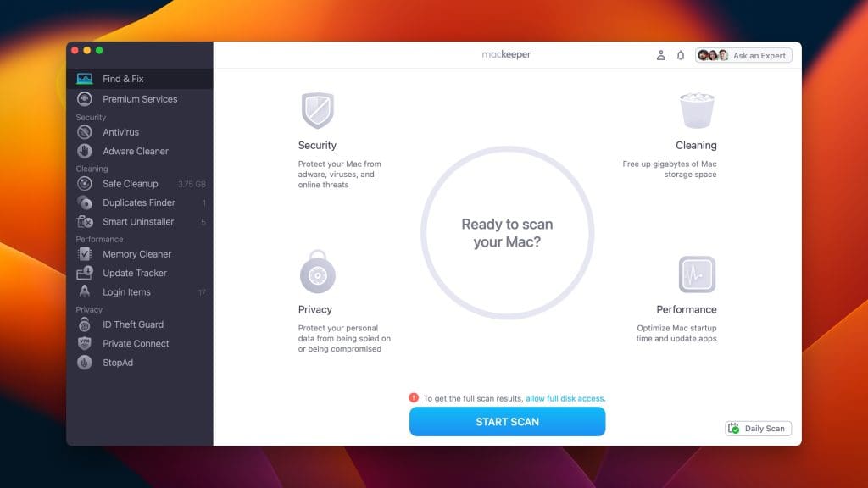This screenshot has height=488, width=868.
Task: Click the mackeeper title logo
Action: coord(507,54)
